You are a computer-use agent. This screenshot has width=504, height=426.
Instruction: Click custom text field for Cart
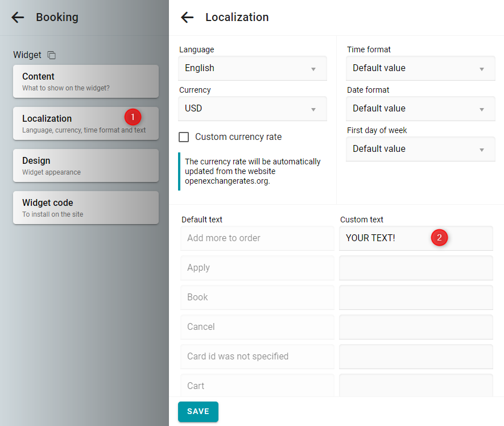coord(416,386)
